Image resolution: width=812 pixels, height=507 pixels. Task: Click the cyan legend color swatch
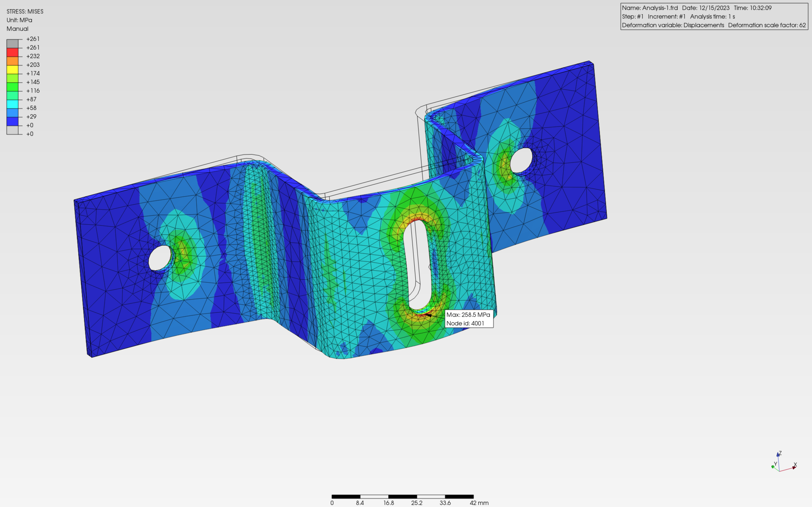pyautogui.click(x=12, y=104)
